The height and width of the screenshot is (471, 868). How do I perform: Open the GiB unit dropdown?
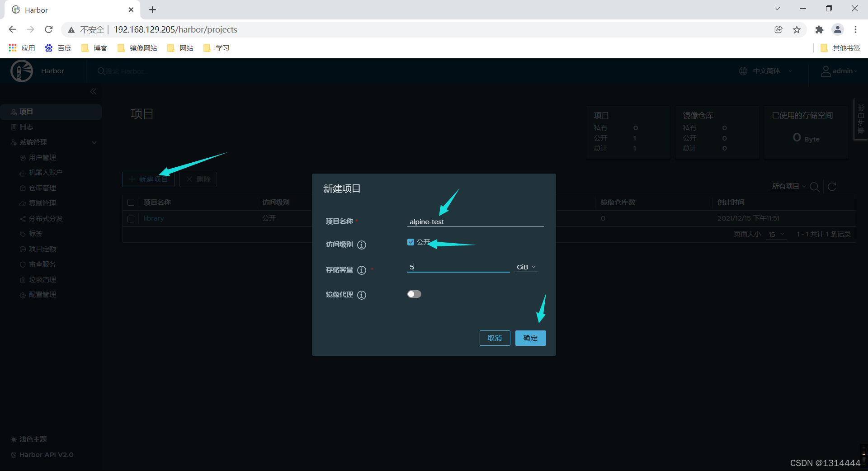[x=526, y=267]
